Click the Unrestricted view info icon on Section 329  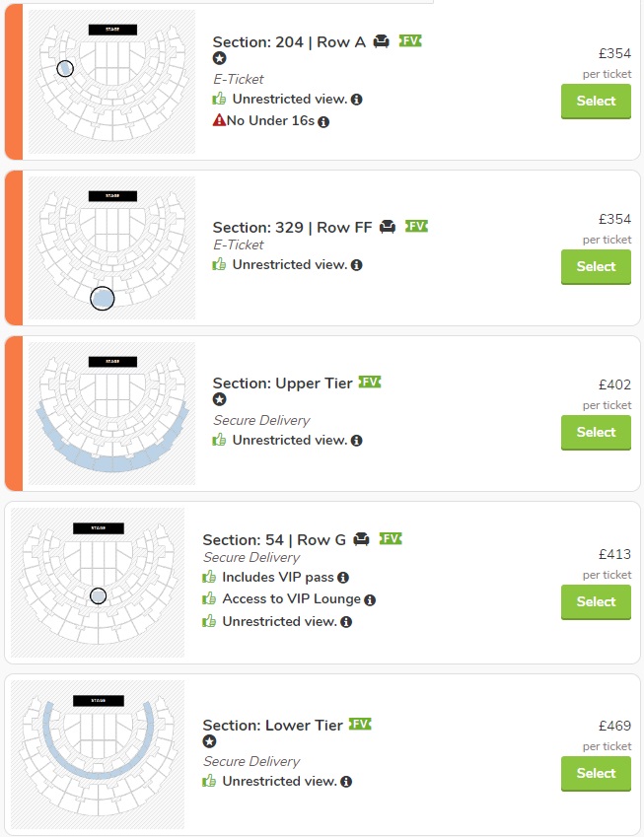(357, 265)
